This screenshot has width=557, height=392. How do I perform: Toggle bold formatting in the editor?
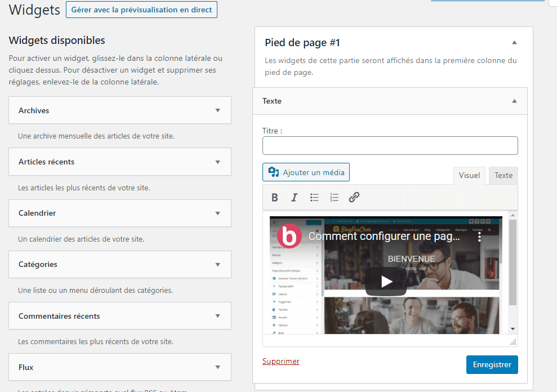(274, 197)
